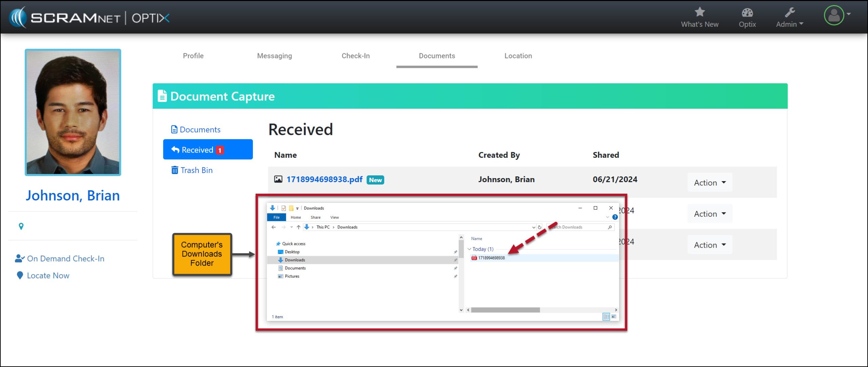
Task: Click the location pin icon under client name
Action: 21,226
